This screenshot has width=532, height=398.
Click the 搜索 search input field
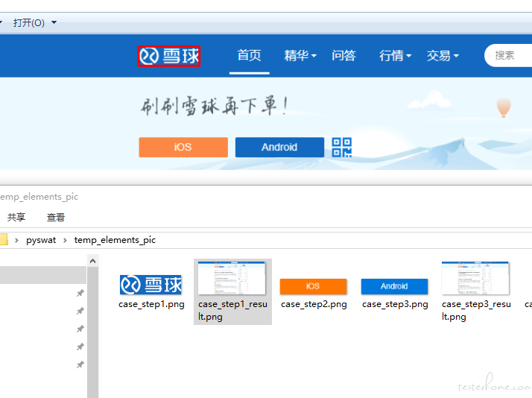click(508, 55)
